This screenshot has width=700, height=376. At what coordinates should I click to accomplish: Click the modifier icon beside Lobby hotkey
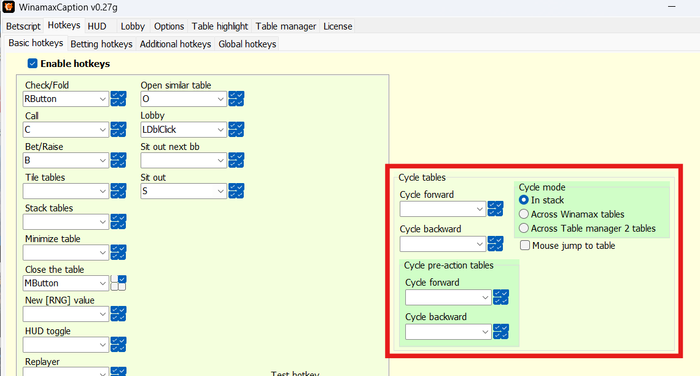point(236,130)
